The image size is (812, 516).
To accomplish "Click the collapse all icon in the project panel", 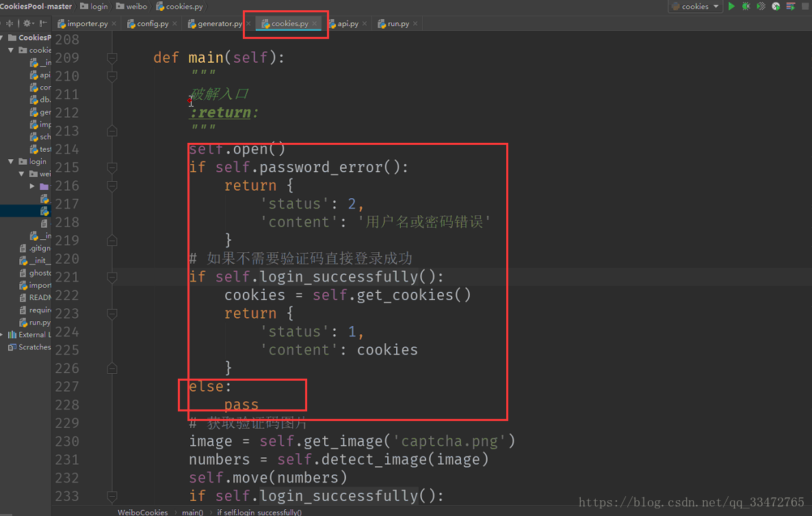I will point(10,23).
